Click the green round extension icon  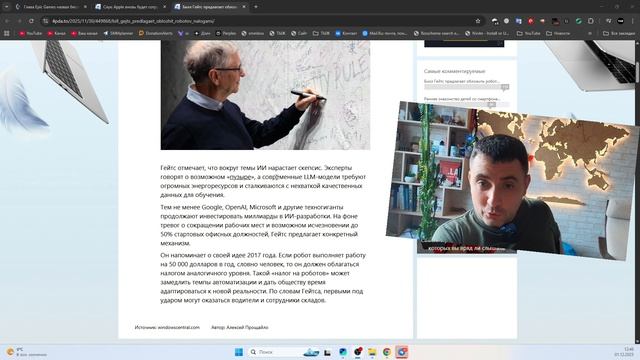point(578,21)
